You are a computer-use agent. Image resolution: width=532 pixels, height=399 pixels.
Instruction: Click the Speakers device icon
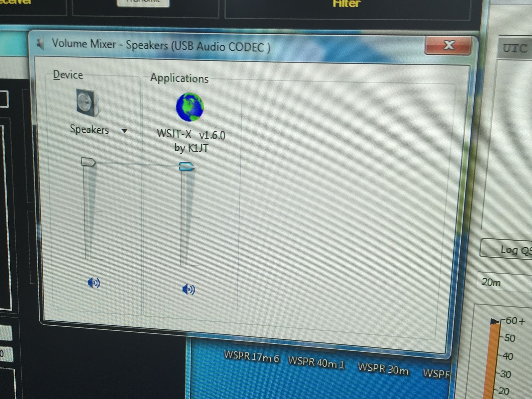(x=87, y=103)
